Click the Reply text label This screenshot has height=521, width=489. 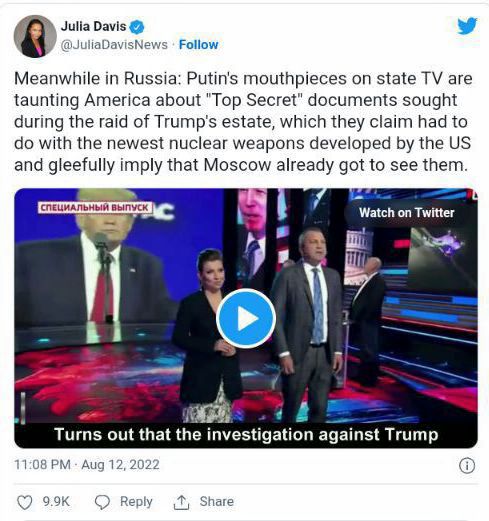pyautogui.click(x=136, y=502)
